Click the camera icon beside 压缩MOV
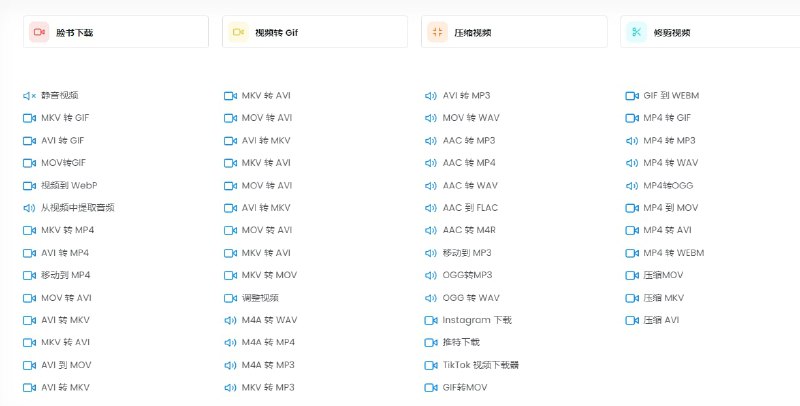 632,275
